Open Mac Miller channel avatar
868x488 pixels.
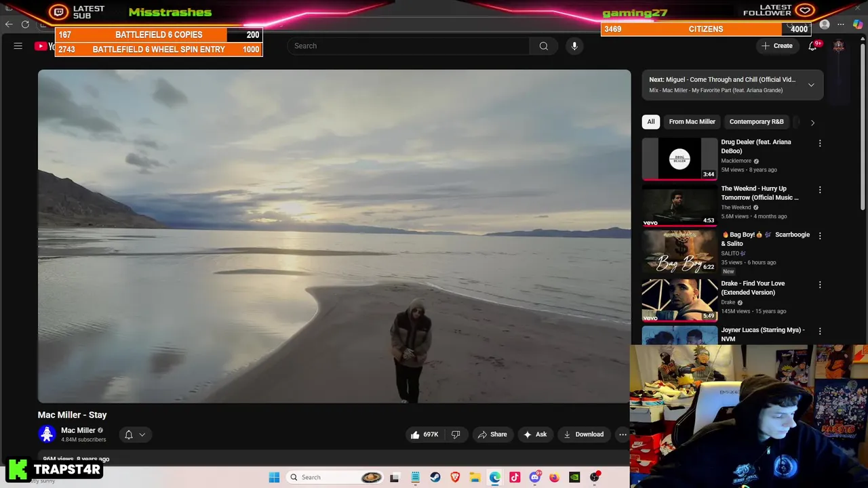[x=47, y=434]
